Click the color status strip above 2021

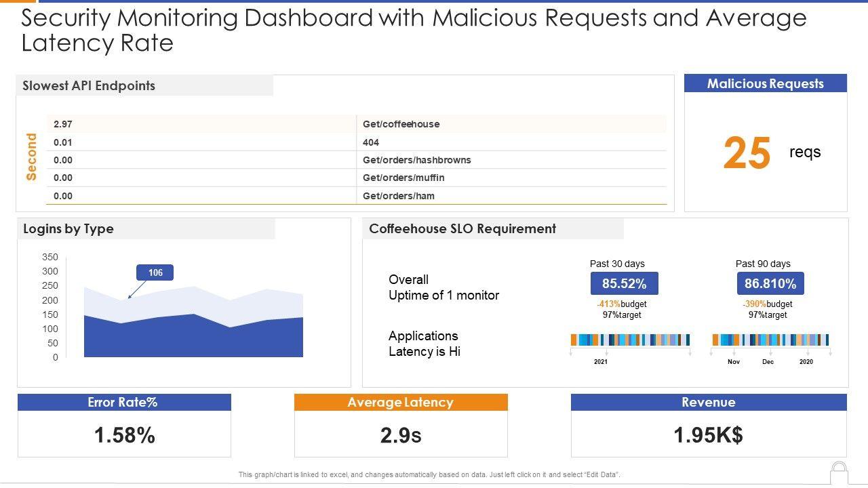pyautogui.click(x=630, y=340)
